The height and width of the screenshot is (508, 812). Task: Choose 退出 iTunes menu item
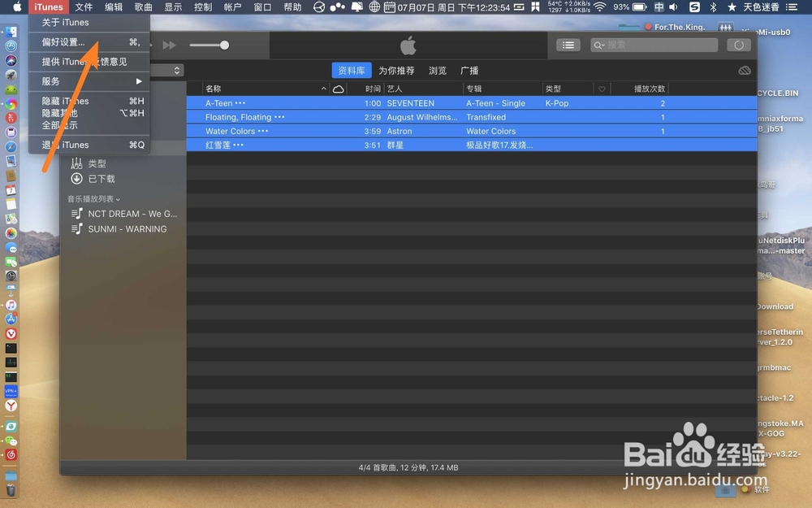click(89, 145)
